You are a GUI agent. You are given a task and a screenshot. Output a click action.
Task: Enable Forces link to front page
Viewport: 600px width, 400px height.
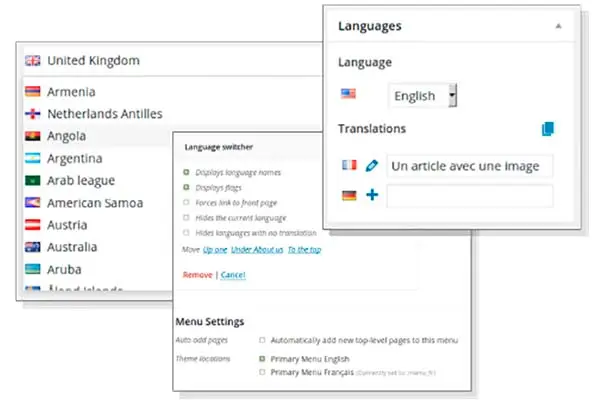tap(186, 202)
